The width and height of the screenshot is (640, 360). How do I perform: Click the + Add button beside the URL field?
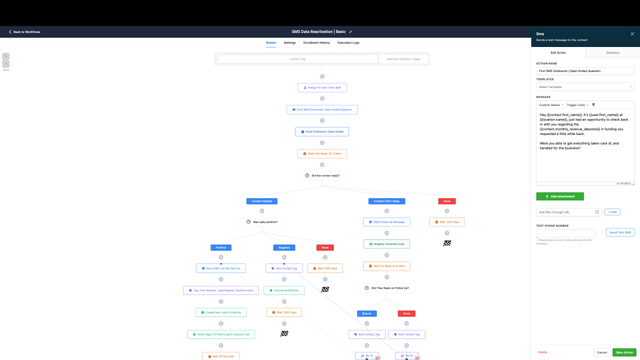612,212
